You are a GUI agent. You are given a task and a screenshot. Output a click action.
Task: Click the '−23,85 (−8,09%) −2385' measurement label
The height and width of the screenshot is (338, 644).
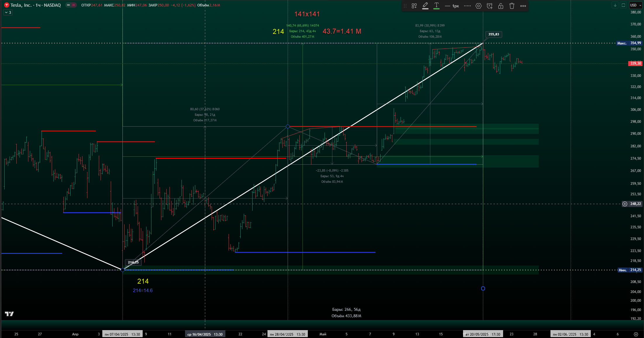pyautogui.click(x=332, y=170)
